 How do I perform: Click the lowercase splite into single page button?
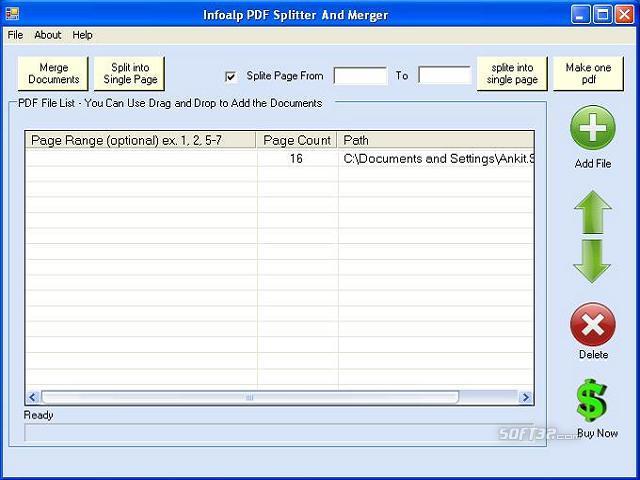tap(512, 73)
